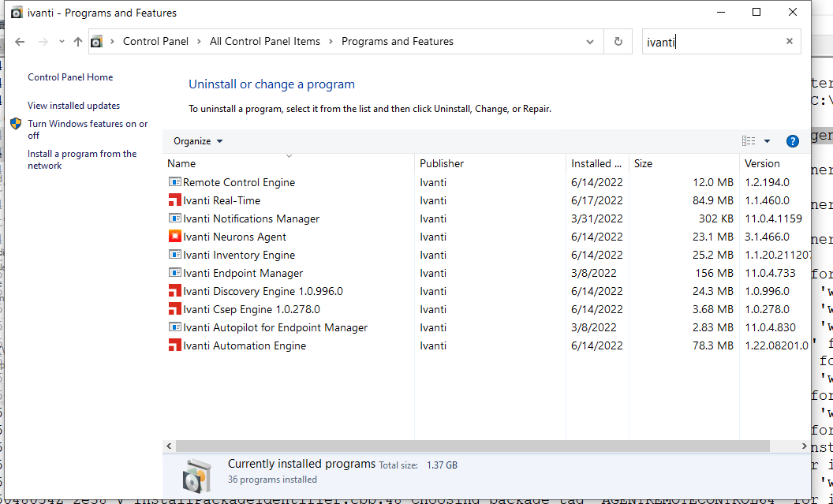Screen dimensions: 833x504
Task: Open the Ivanti Neurons Agent entry icon
Action: (x=175, y=237)
